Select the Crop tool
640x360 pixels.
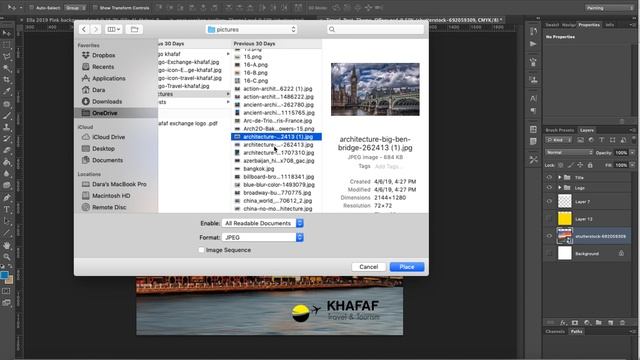pyautogui.click(x=7, y=80)
